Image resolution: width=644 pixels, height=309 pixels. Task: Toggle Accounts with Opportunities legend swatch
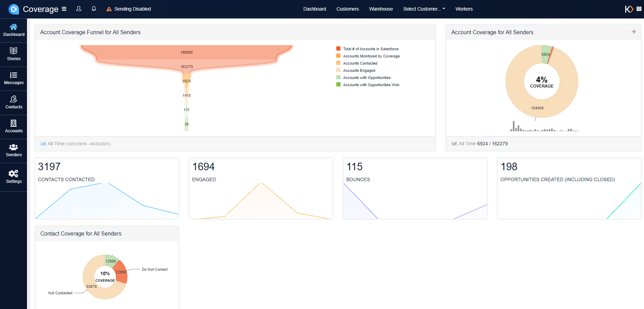pos(338,77)
